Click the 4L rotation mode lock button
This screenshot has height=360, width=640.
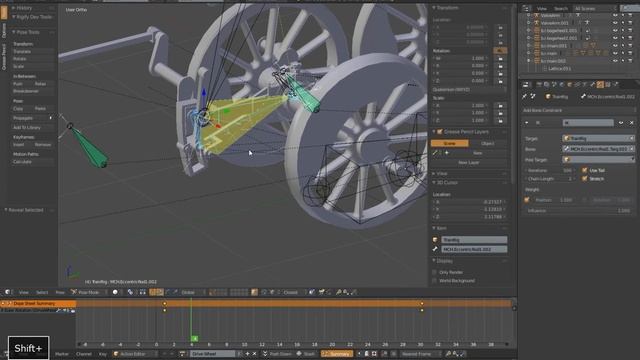500,51
